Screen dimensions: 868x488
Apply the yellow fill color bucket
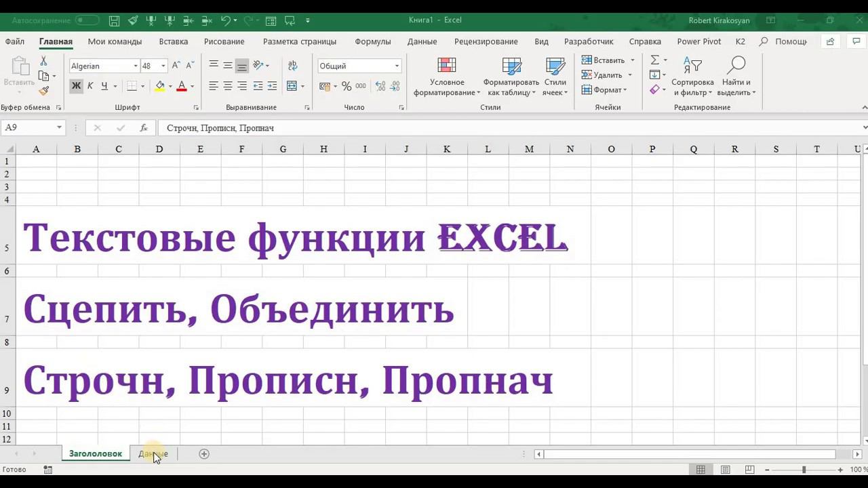point(160,86)
